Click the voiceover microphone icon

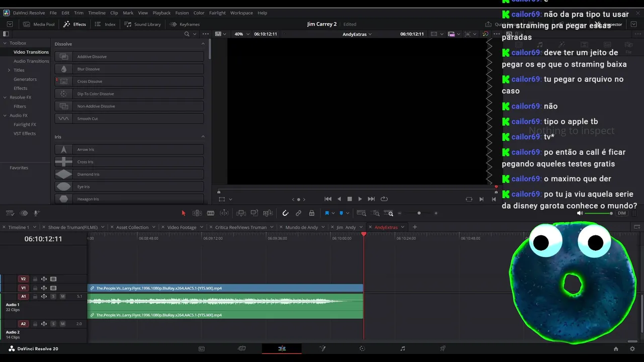(36, 213)
